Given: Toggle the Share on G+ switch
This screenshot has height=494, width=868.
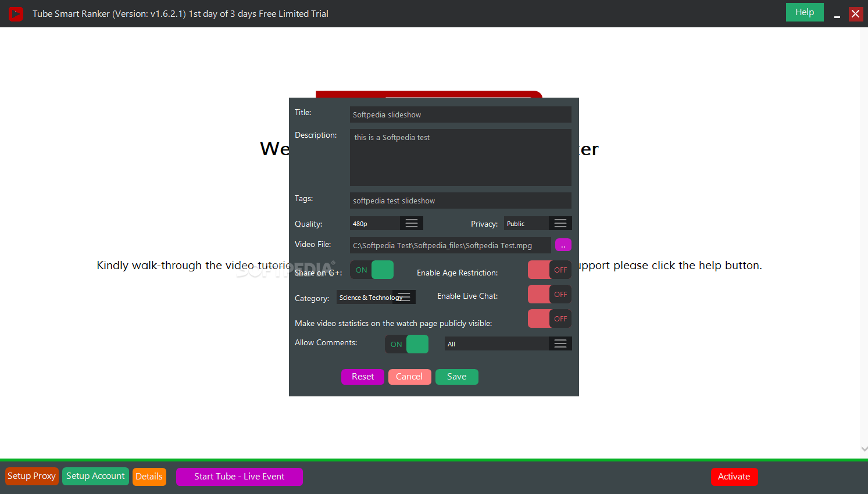Looking at the screenshot, I should click(372, 270).
